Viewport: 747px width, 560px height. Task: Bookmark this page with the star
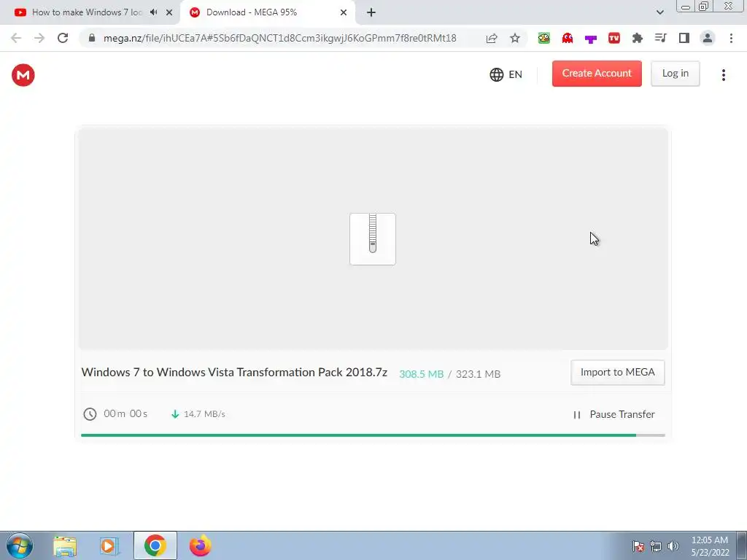pyautogui.click(x=515, y=38)
